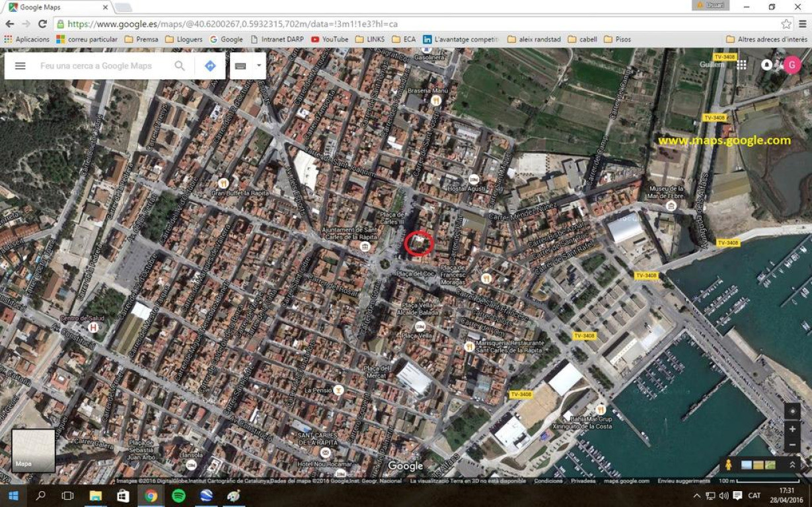
Task: Open the pink G account avatar
Action: (792, 65)
